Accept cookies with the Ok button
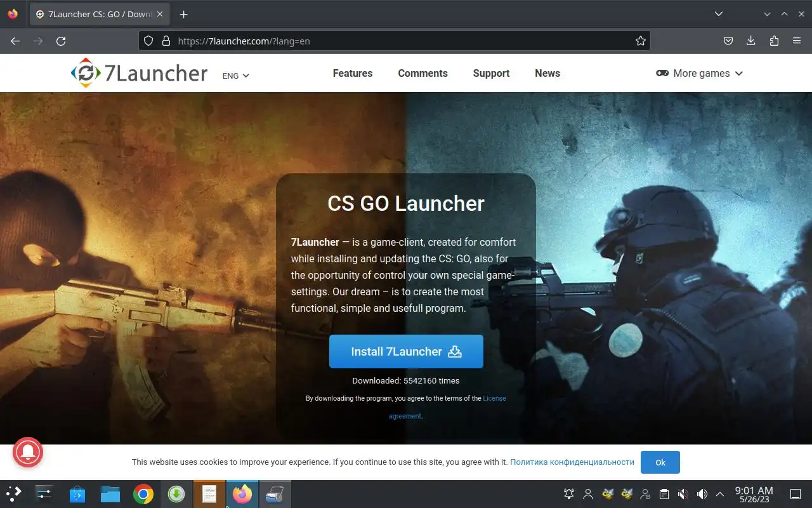The width and height of the screenshot is (812, 508). [660, 462]
